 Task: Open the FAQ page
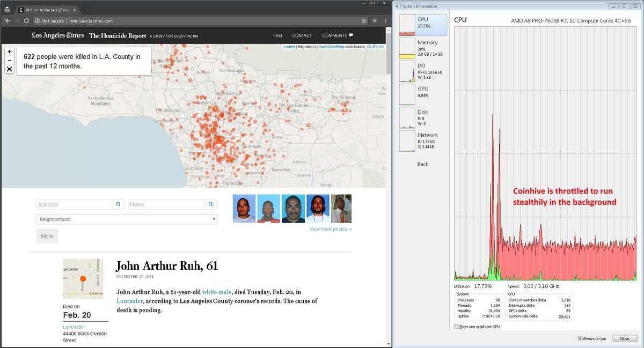click(277, 35)
